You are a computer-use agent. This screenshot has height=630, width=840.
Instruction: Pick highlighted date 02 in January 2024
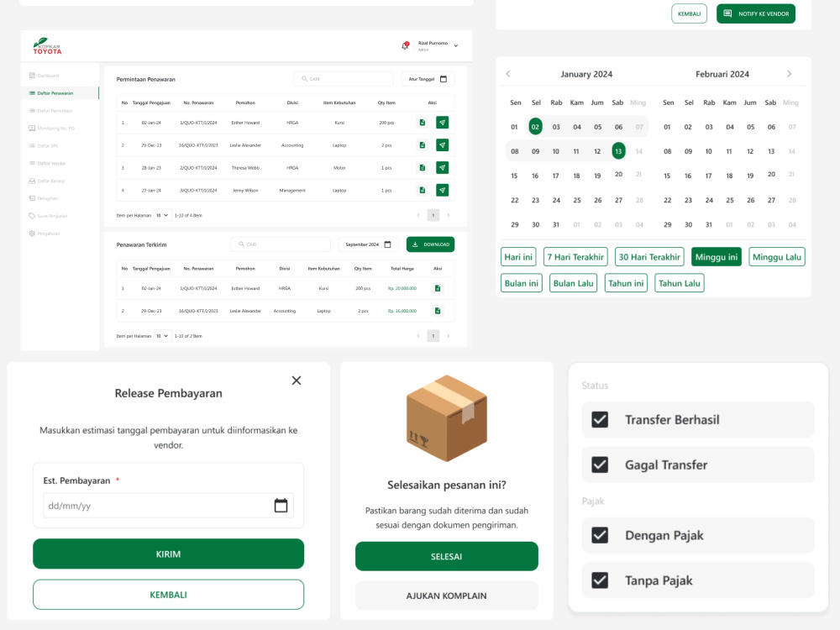click(535, 127)
